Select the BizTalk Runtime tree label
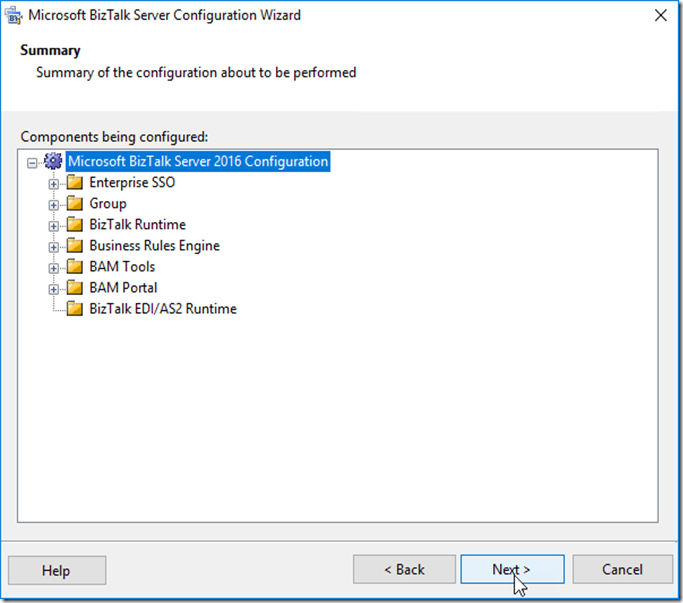Screen dimensions: 683x603 [138, 224]
